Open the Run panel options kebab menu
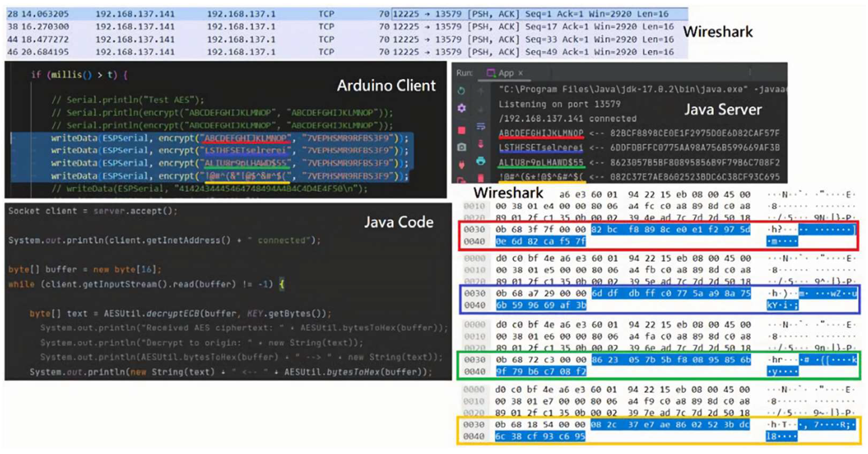Image resolution: width=868 pixels, height=454 pixels. [x=750, y=72]
